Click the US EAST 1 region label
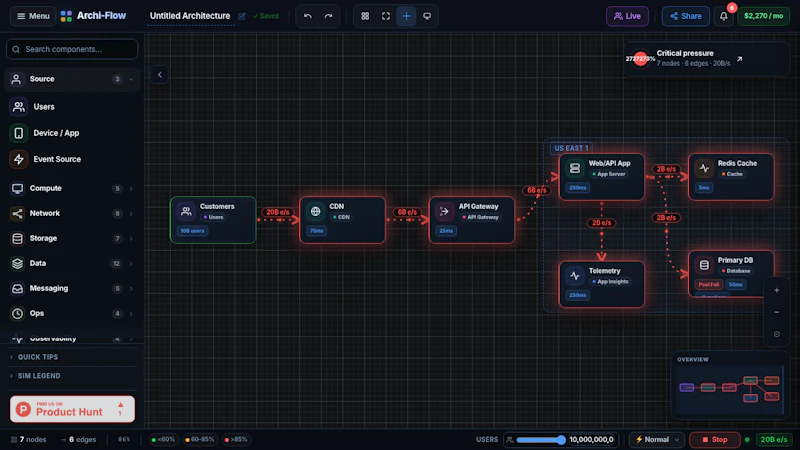 click(571, 148)
